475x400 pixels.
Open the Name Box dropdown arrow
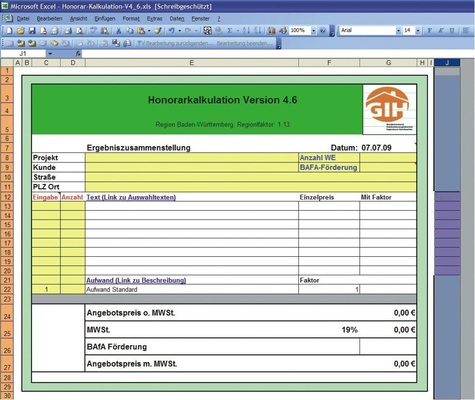(x=50, y=54)
